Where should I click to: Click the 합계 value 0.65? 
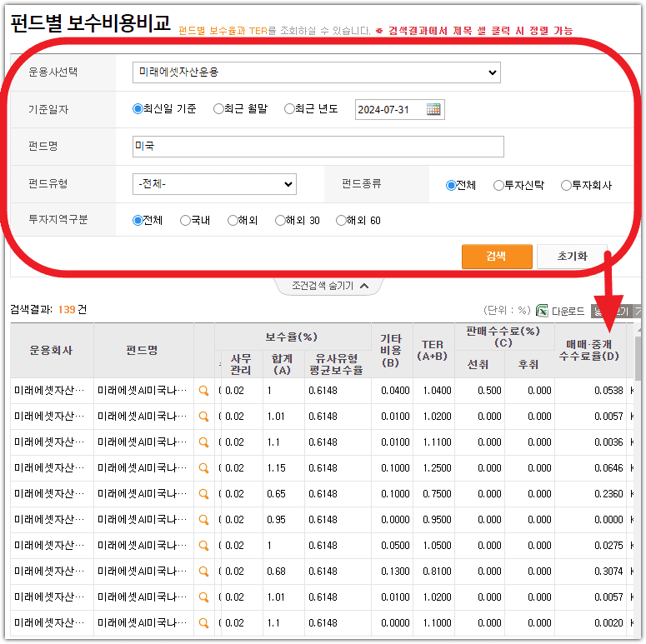click(x=276, y=494)
